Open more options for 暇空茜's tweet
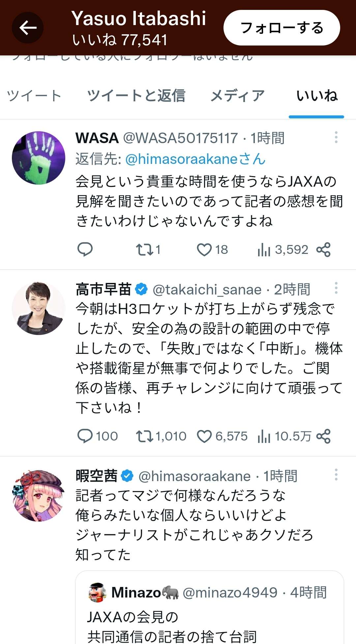 tap(336, 475)
